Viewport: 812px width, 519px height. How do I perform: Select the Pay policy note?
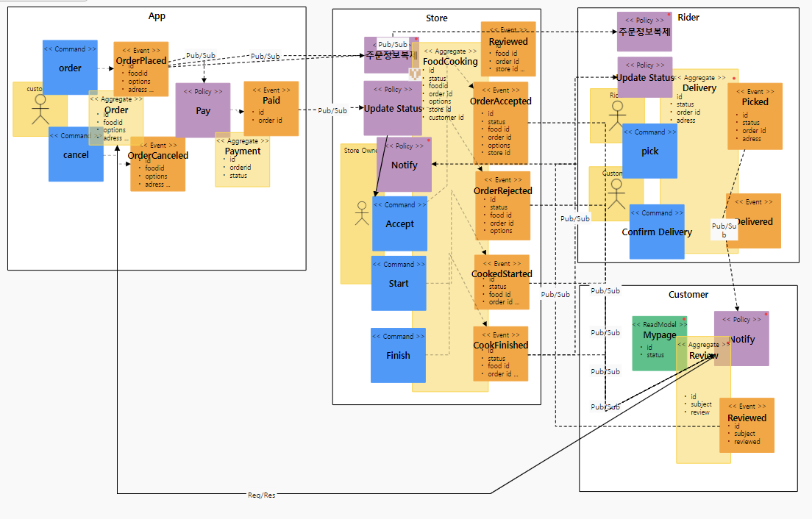coord(203,110)
